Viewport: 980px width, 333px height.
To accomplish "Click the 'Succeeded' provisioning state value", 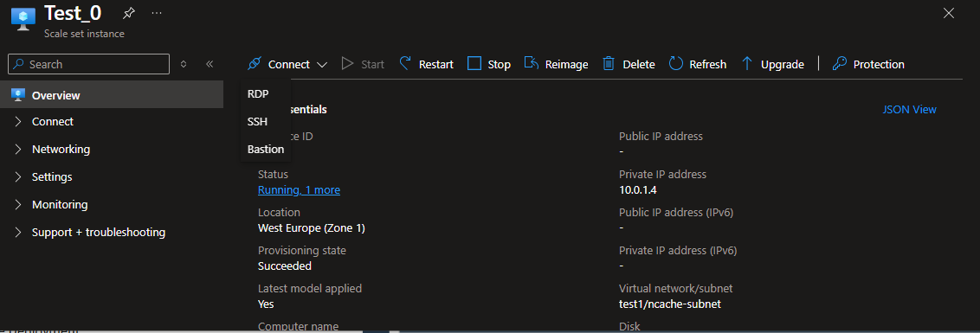I will [x=284, y=266].
